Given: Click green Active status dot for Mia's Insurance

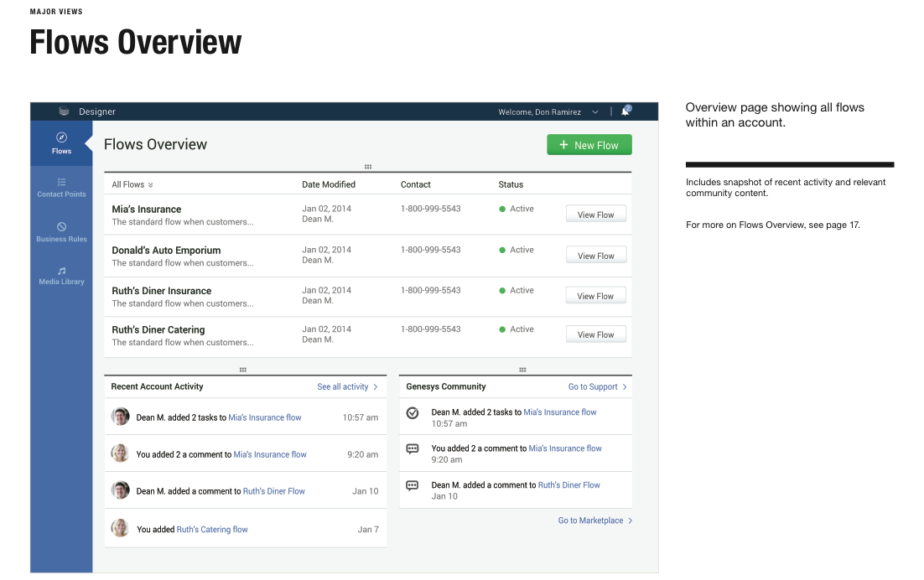Looking at the screenshot, I should pos(502,209).
